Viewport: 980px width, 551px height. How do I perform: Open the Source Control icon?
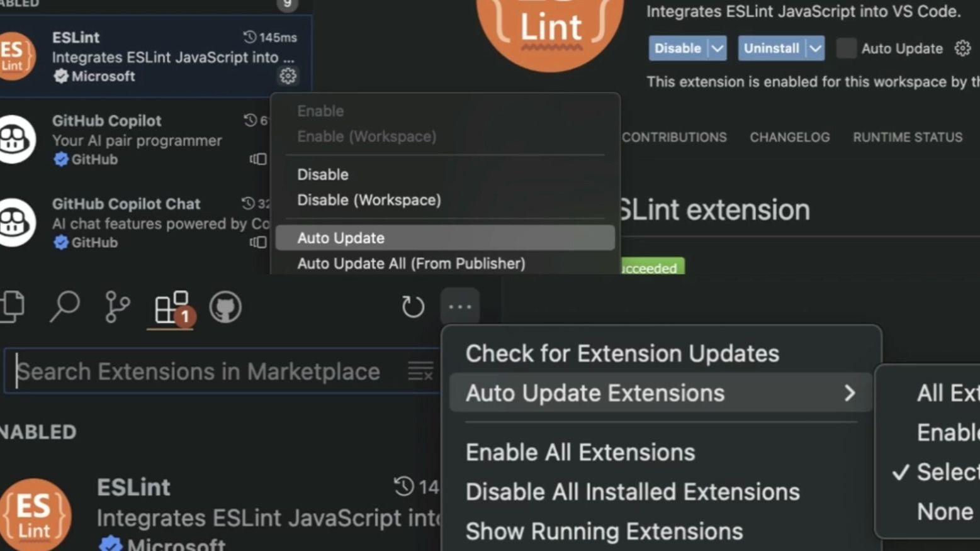(116, 306)
